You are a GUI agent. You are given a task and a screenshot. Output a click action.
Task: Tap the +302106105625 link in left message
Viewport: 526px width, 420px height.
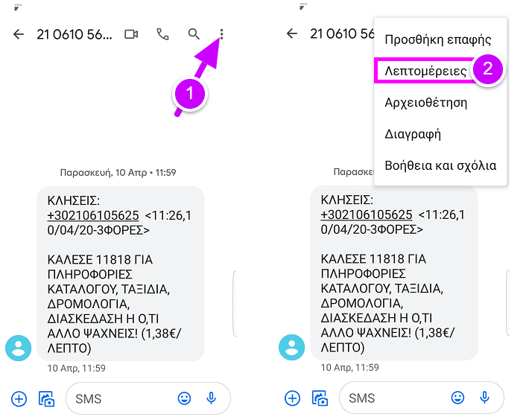(x=93, y=215)
